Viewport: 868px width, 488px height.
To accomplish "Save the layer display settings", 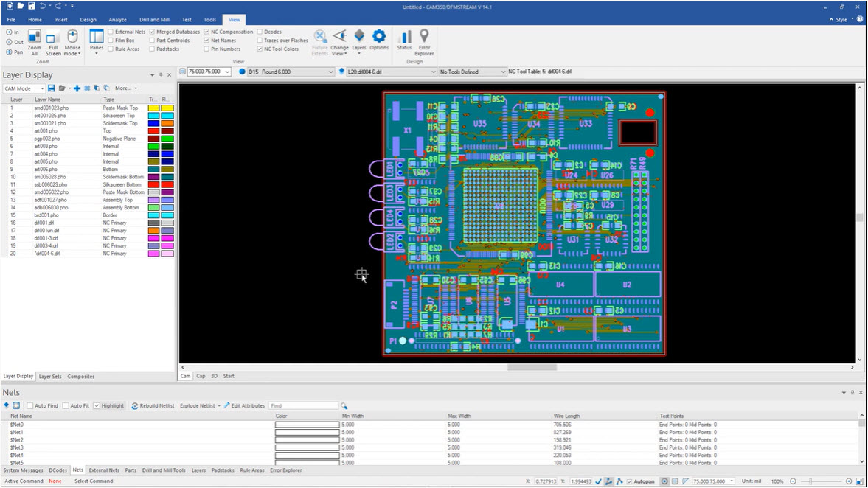I will pos(52,88).
